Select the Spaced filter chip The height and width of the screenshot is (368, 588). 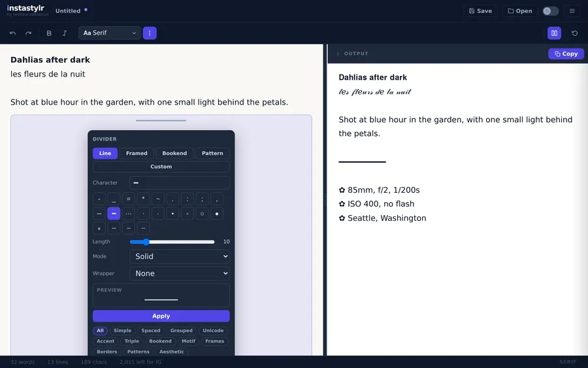click(x=151, y=331)
